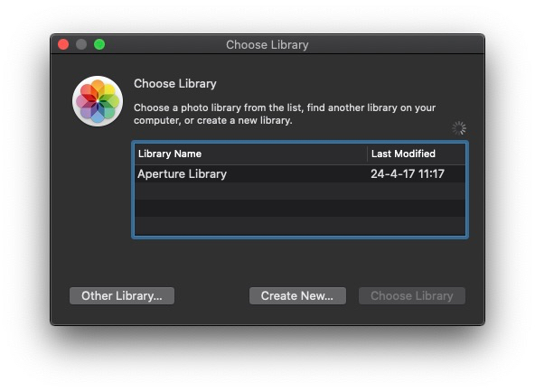Click the divider between the column headers
The height and width of the screenshot is (392, 535).
click(x=367, y=154)
